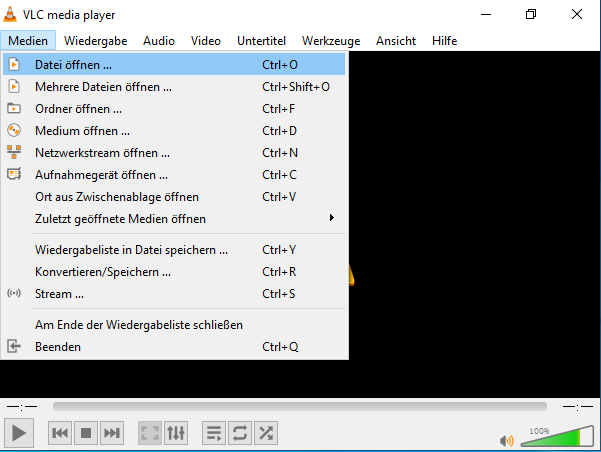Screen dimensions: 601x452
Task: Minimize the VLC window
Action: click(x=486, y=14)
